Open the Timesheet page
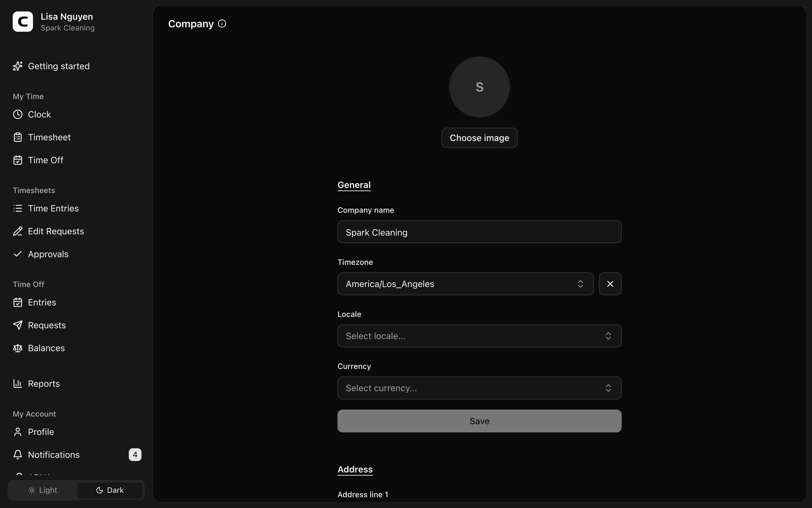Image resolution: width=812 pixels, height=508 pixels. tap(77, 137)
